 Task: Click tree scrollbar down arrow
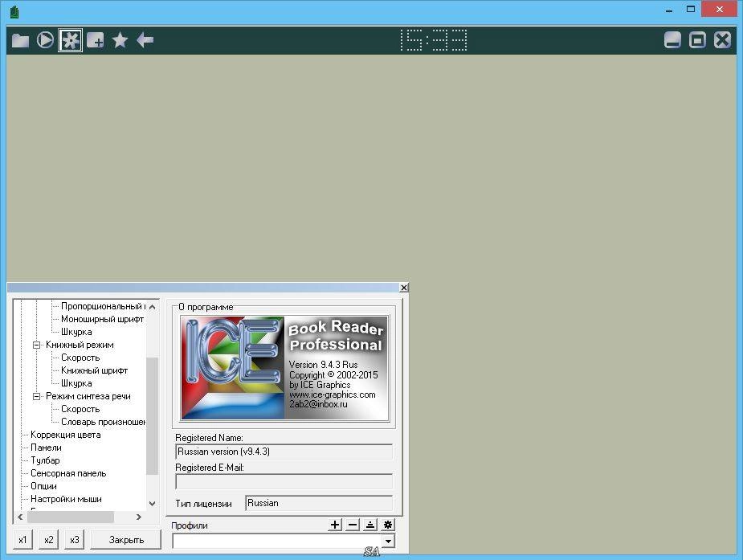tap(152, 504)
